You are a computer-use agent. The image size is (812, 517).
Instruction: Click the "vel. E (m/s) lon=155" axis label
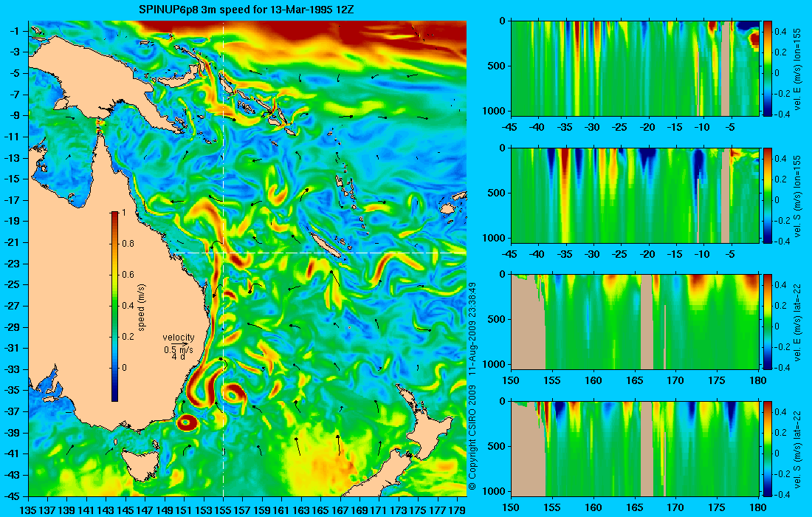click(x=798, y=69)
